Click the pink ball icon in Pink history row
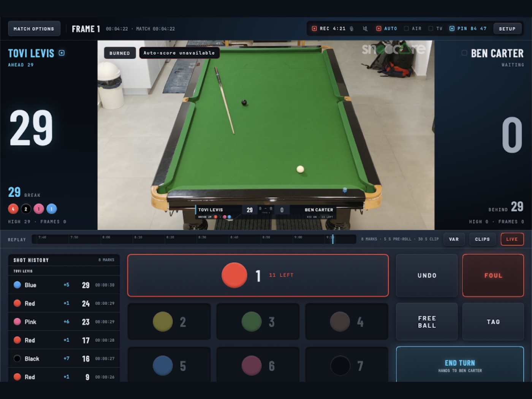532x399 pixels. click(17, 321)
